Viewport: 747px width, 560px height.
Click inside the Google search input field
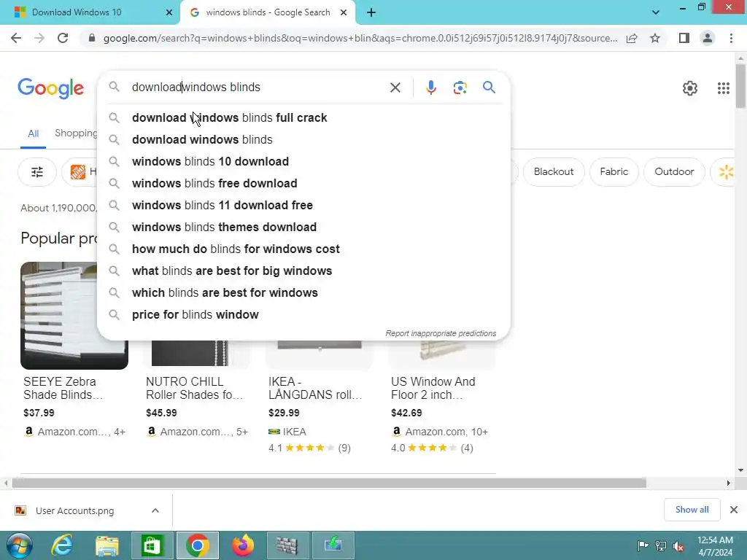pyautogui.click(x=258, y=87)
